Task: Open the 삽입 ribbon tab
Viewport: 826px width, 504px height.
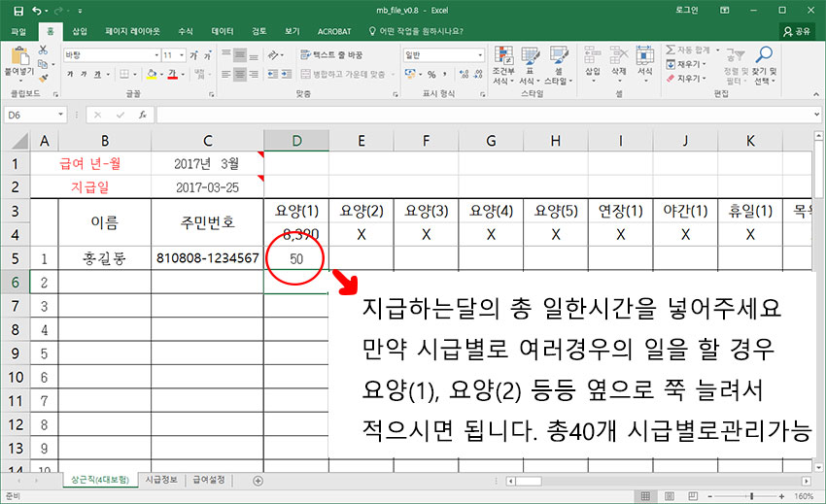Action: pos(80,31)
